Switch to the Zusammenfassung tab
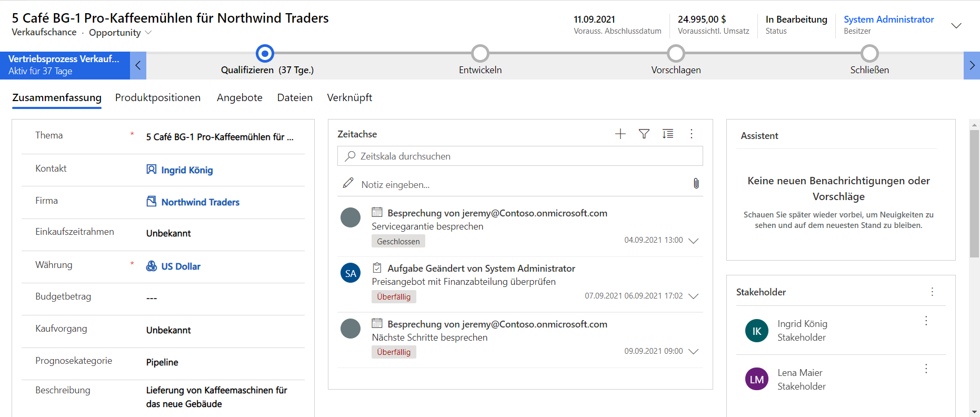This screenshot has width=980, height=417. click(57, 97)
